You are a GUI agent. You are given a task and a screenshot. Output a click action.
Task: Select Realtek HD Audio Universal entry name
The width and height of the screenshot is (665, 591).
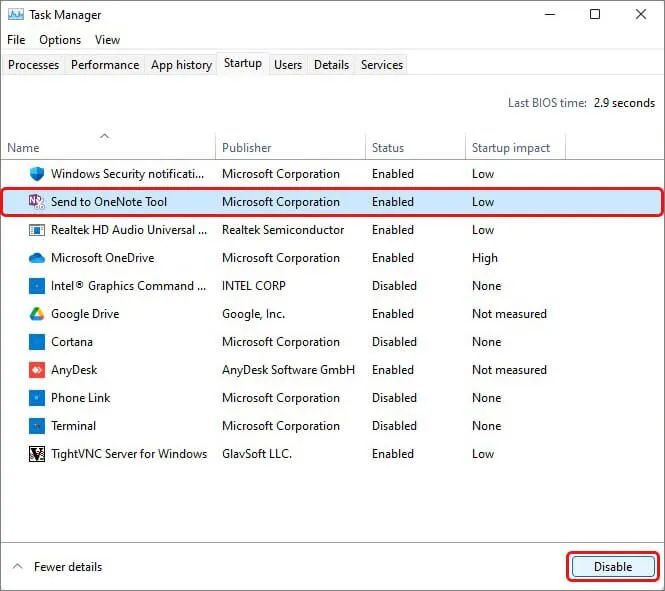tap(129, 230)
